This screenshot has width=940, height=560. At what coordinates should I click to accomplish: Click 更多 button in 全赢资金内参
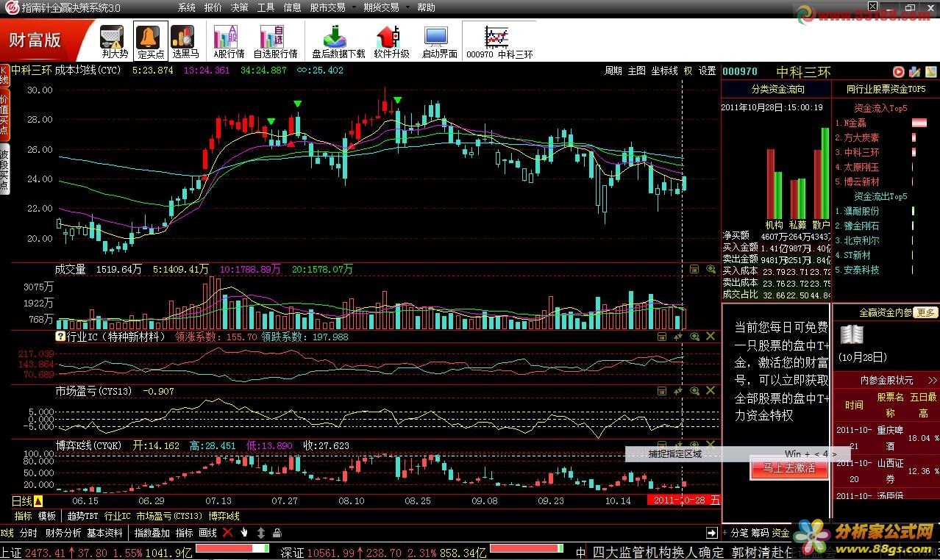pyautogui.click(x=926, y=313)
